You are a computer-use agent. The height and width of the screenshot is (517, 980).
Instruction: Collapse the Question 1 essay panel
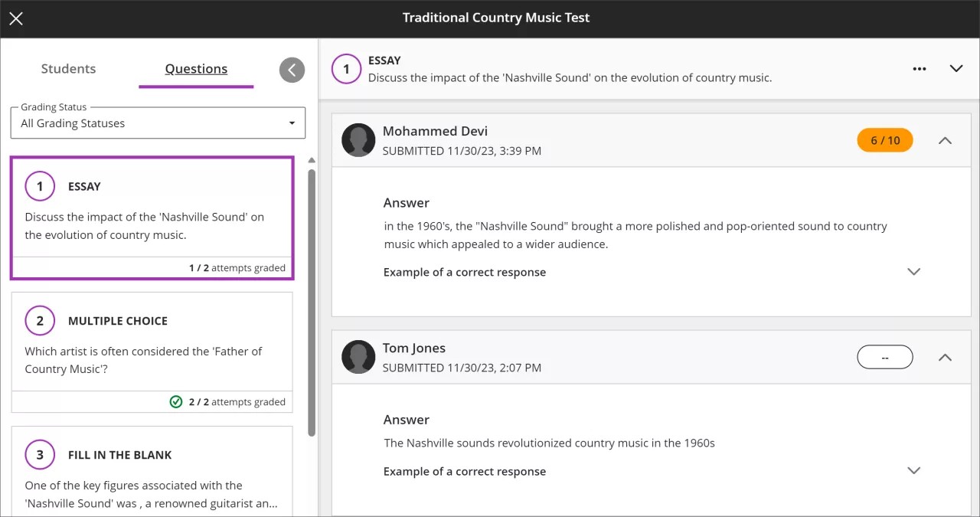click(956, 68)
